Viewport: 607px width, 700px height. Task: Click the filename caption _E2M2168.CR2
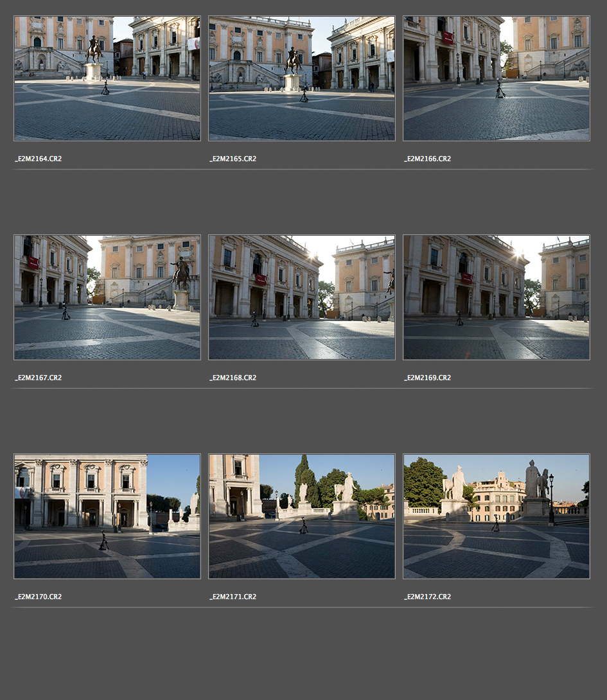click(233, 378)
